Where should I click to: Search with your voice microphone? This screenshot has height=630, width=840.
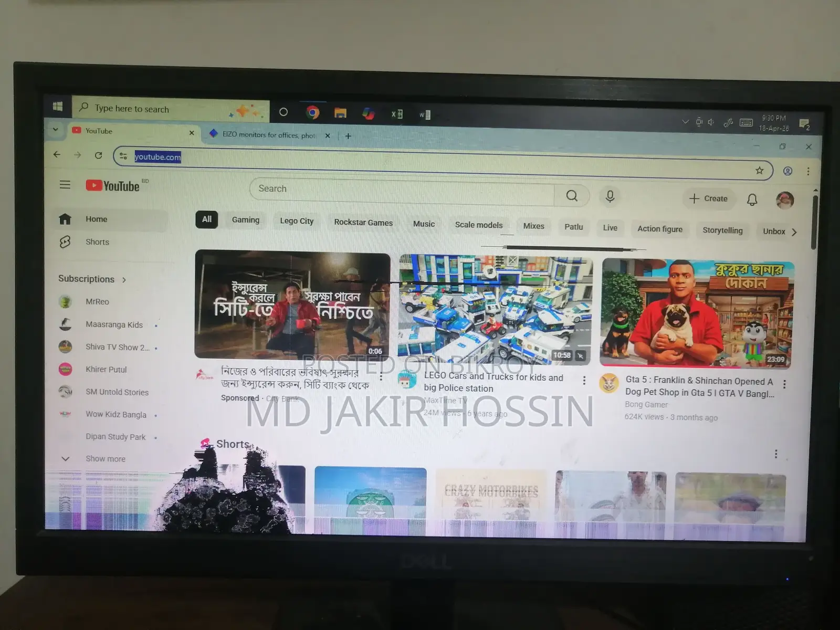click(x=610, y=196)
